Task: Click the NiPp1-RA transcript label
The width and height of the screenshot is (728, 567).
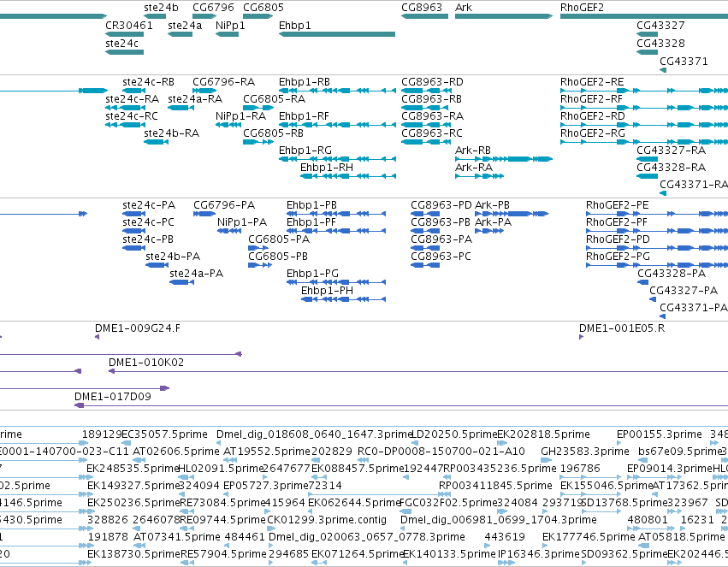Action: click(x=240, y=116)
